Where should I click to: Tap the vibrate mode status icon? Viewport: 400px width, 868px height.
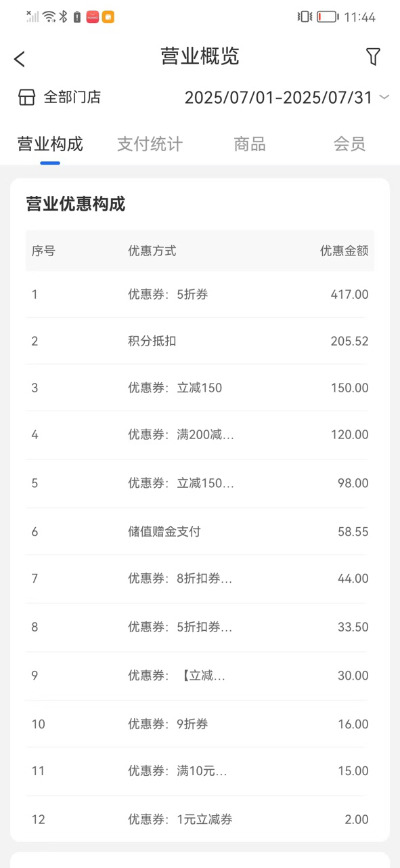[x=305, y=17]
